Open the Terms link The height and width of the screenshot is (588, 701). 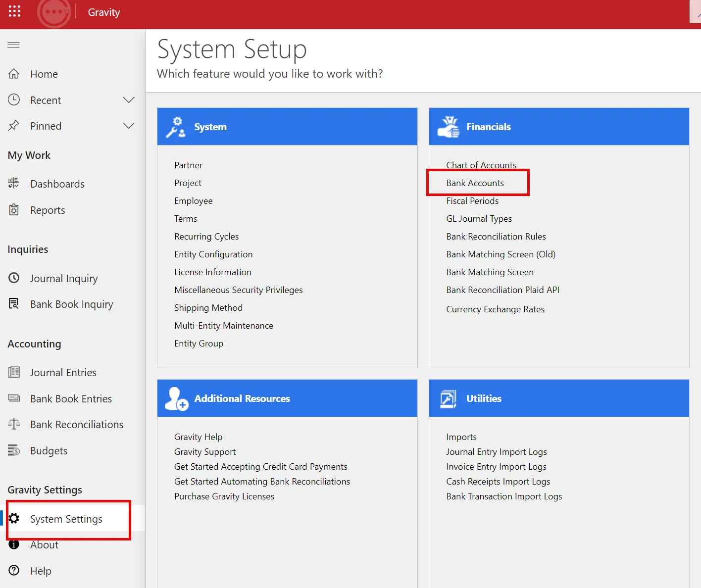(x=186, y=219)
